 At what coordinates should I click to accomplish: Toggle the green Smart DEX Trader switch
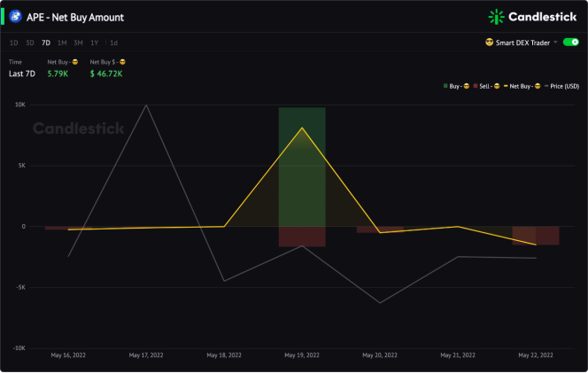[571, 42]
